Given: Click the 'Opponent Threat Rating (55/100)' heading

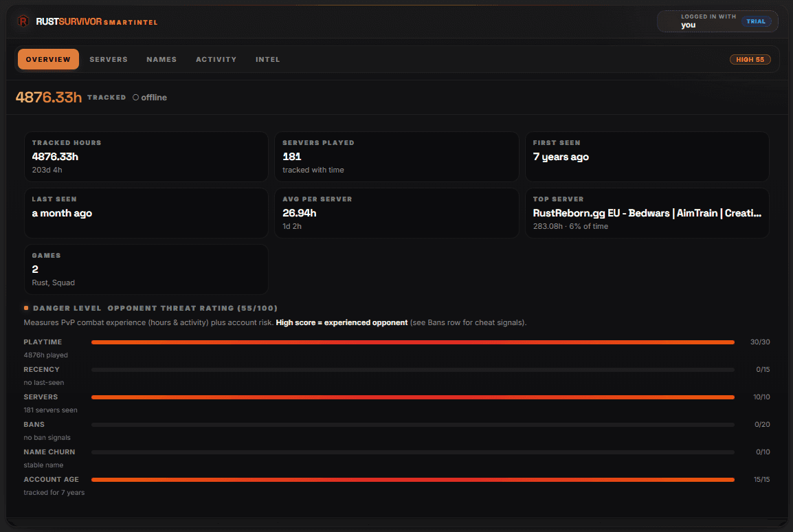Looking at the screenshot, I should [x=192, y=308].
